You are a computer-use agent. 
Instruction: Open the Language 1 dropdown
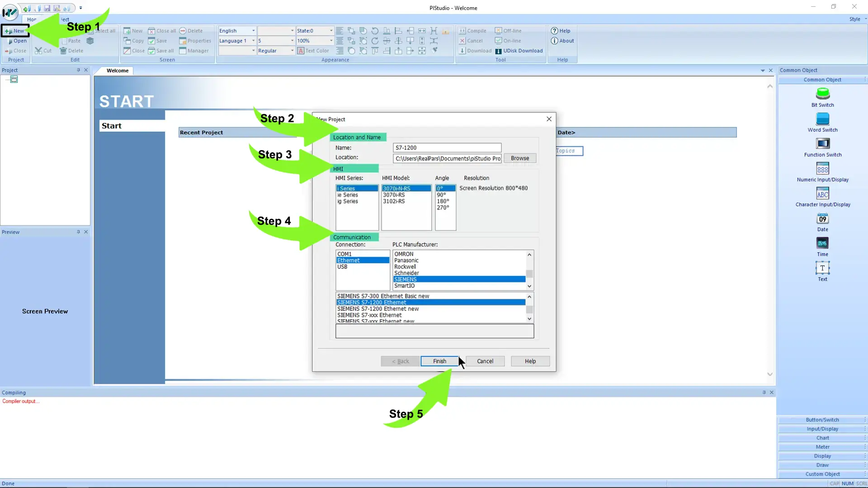[x=253, y=41]
